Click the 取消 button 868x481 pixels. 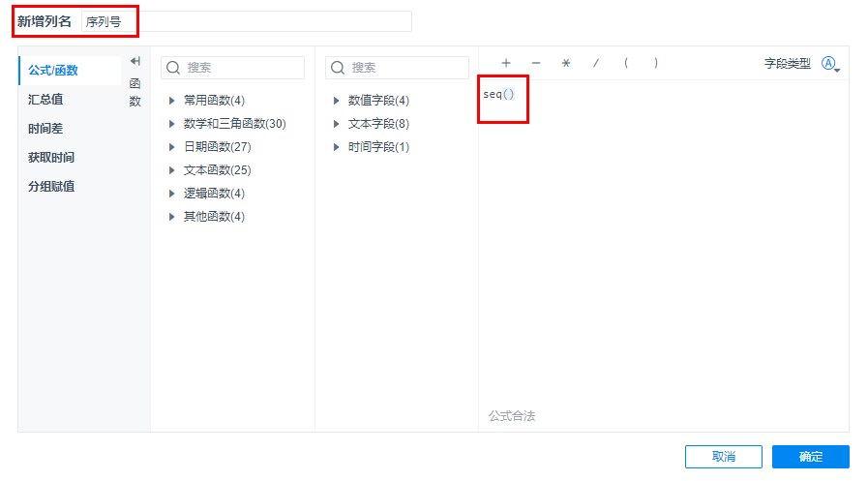click(724, 457)
